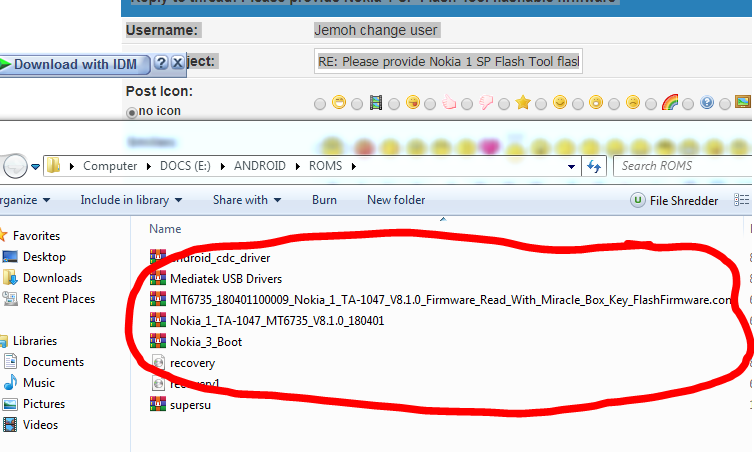Select MT6735_180401100009_Nokia_1 firmware file
754x452 pixels.
451,300
